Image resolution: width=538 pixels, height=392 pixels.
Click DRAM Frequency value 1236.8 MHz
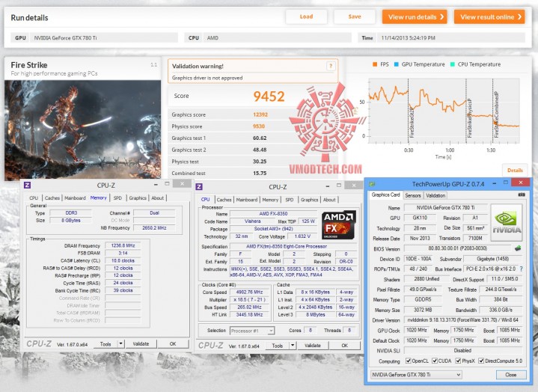pyautogui.click(x=123, y=245)
